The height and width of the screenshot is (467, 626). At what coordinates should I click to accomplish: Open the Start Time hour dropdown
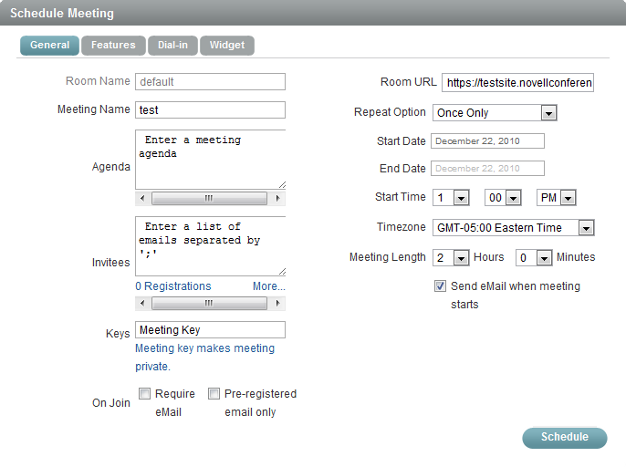point(452,198)
